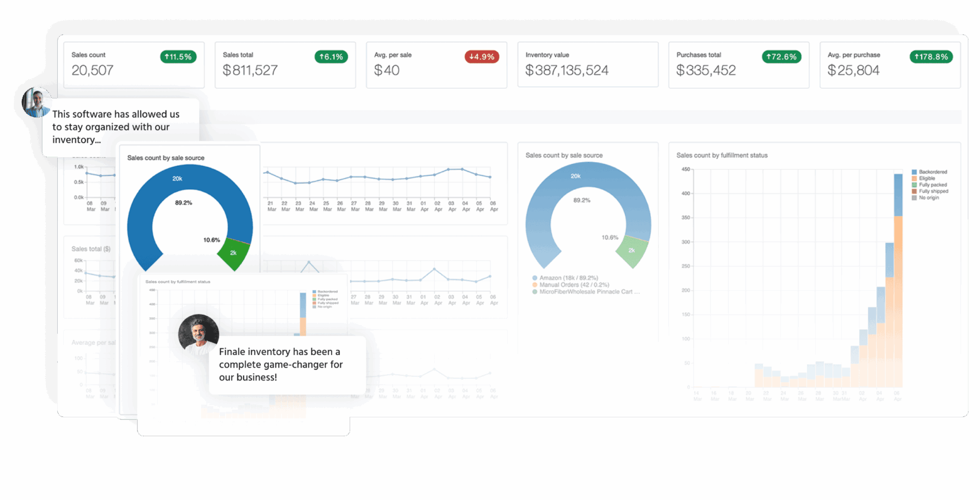Click the tallest bar in the fulfillment status chart
The image size is (980, 500).
[x=898, y=281]
